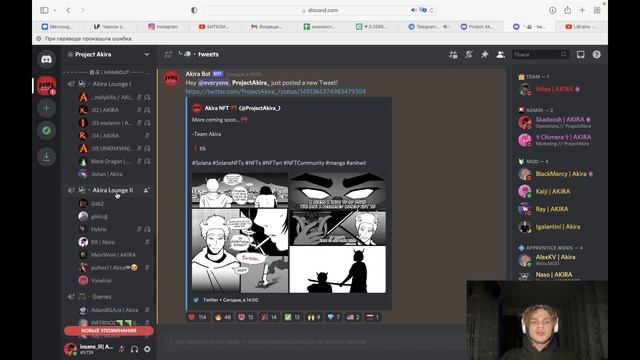Open the Threads icon in channel header
640x360 pixels.
[x=453, y=55]
